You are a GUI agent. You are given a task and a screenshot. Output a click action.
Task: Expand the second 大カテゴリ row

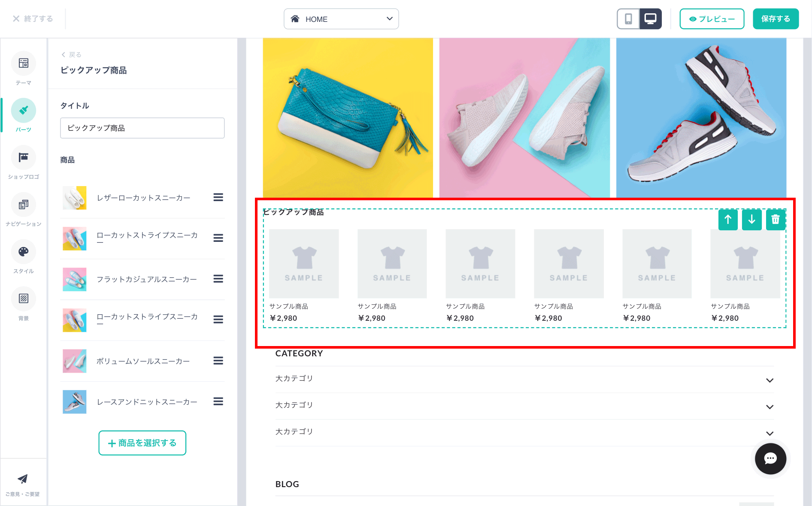tap(525, 406)
